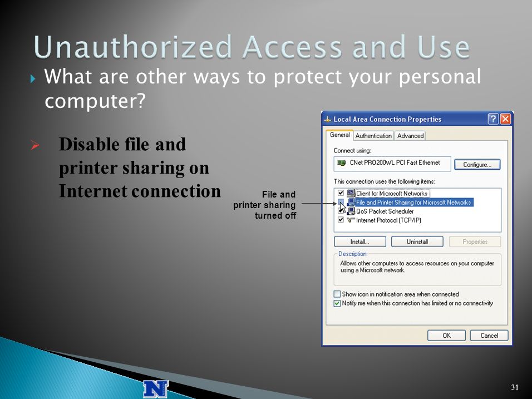Click the 'Disable file and printer sharing' text
Image resolution: width=532 pixels, height=399 pixels.
point(140,168)
